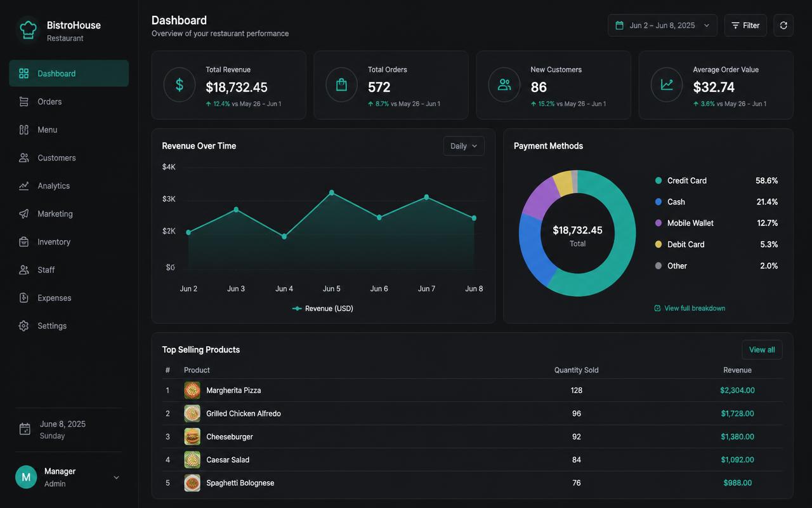
Task: Click the Expenses receipt icon in sidebar
Action: 24,298
